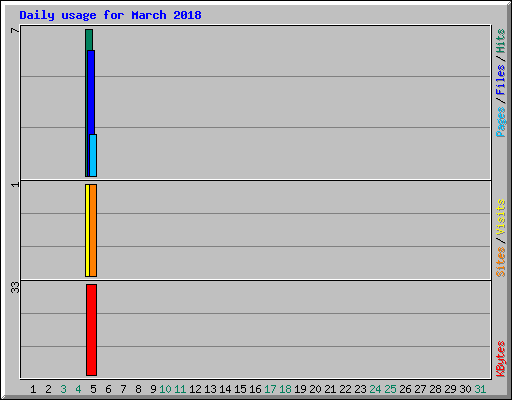Click day label '1' on the x-axis
This screenshot has height=400, width=512.
coord(33,389)
